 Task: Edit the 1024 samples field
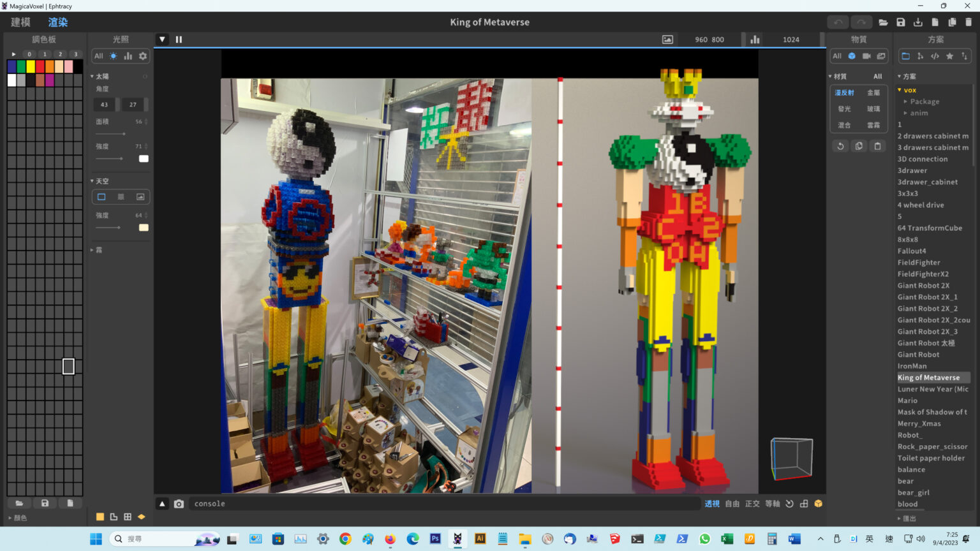click(791, 40)
